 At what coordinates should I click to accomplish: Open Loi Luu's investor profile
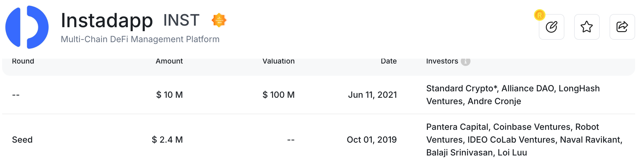[512, 153]
